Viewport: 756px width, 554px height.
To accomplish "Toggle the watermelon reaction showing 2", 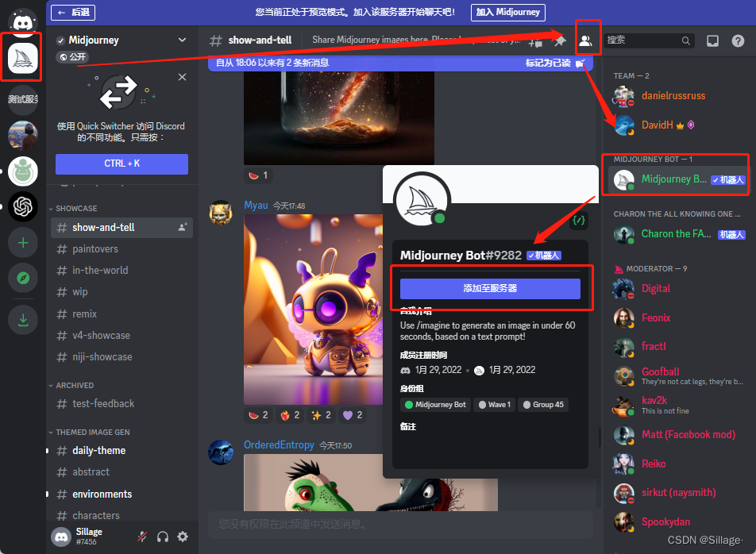I will click(x=258, y=415).
